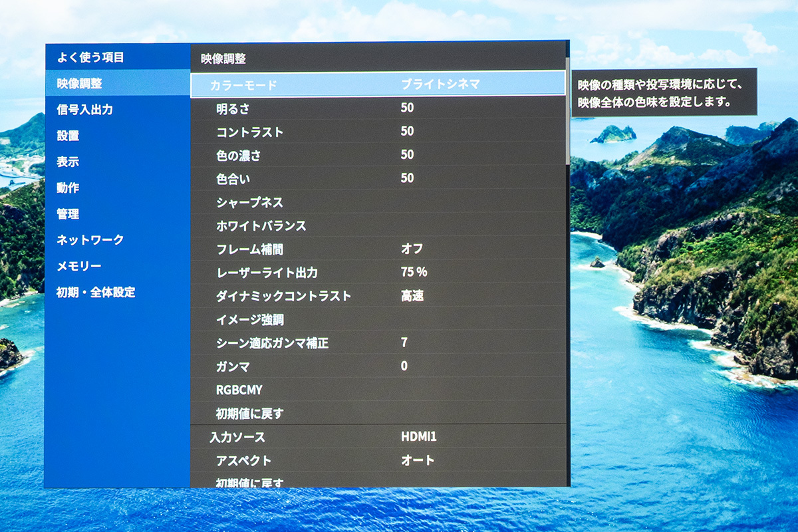Click the 50 value beside 色合い
This screenshot has width=798, height=532.
407,178
